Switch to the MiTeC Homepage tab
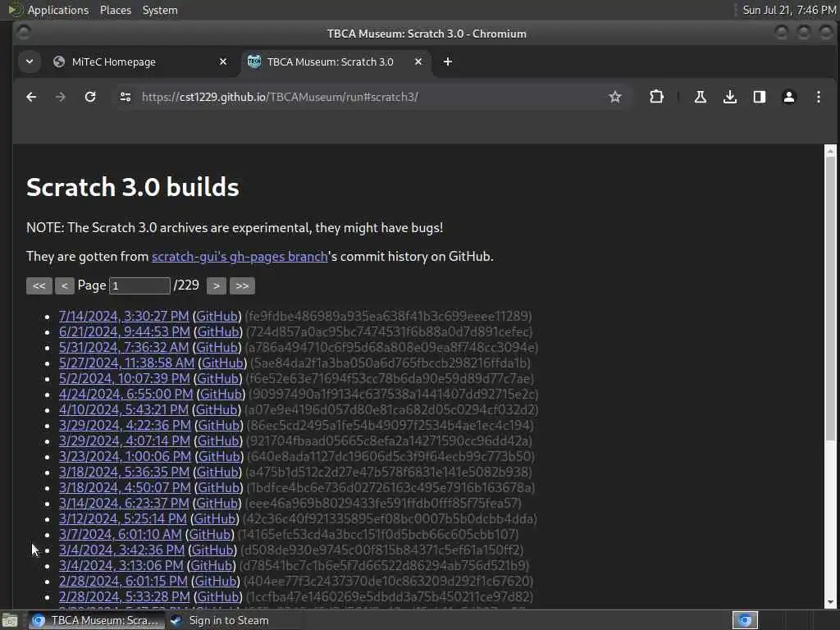The image size is (840, 630). [x=140, y=62]
